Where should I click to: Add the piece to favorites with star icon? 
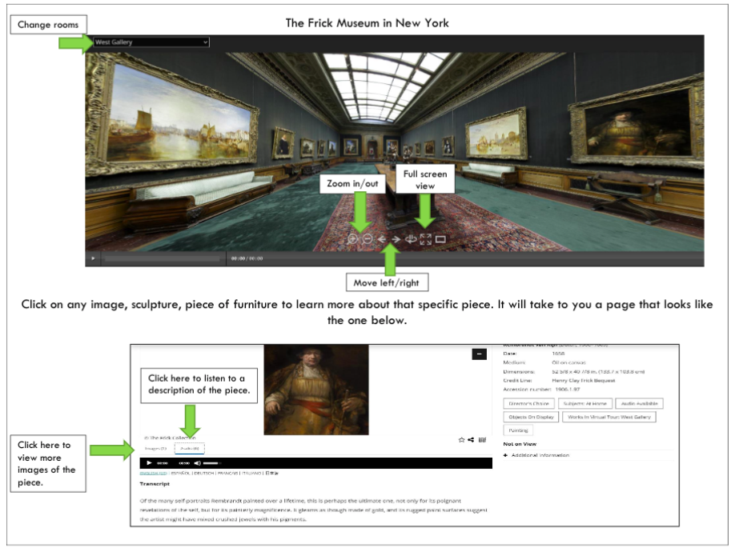pyautogui.click(x=461, y=440)
